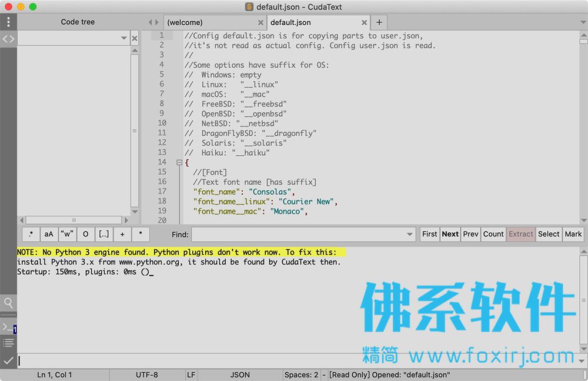This screenshot has height=381, width=588.
Task: Change lexer via JSON status field
Action: 240,375
